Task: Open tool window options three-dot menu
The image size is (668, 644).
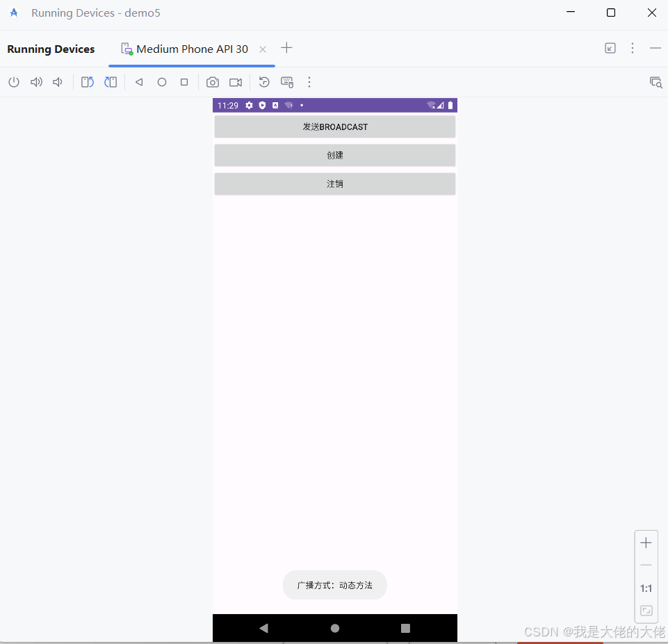Action: coord(633,48)
